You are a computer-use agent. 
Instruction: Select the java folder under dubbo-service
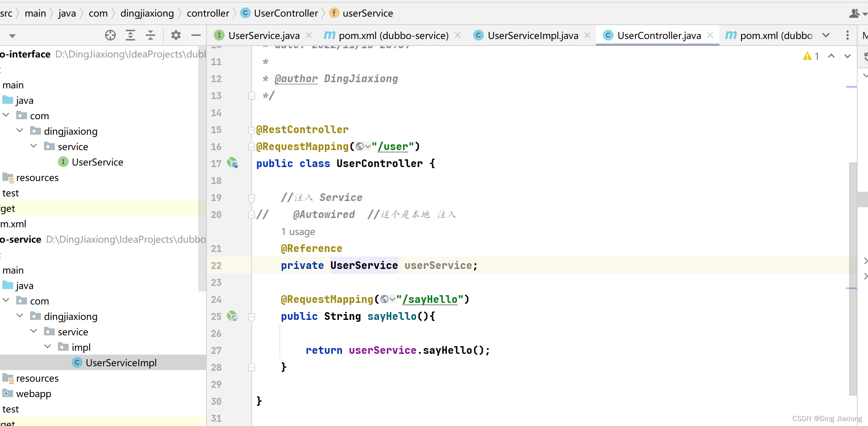[x=19, y=286]
